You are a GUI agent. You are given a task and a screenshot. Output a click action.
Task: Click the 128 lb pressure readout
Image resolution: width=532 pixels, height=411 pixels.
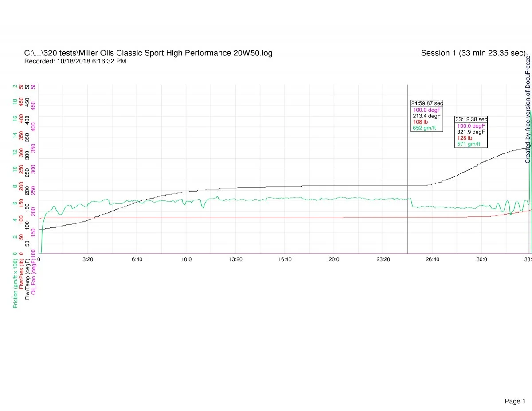coord(464,138)
